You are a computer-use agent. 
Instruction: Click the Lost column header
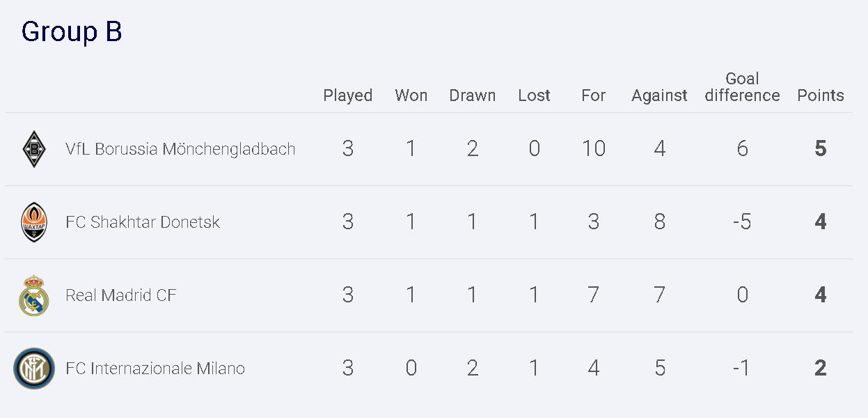click(534, 95)
